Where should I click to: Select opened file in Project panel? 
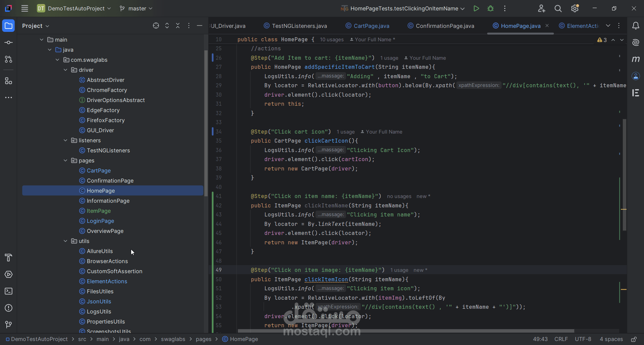pyautogui.click(x=156, y=26)
